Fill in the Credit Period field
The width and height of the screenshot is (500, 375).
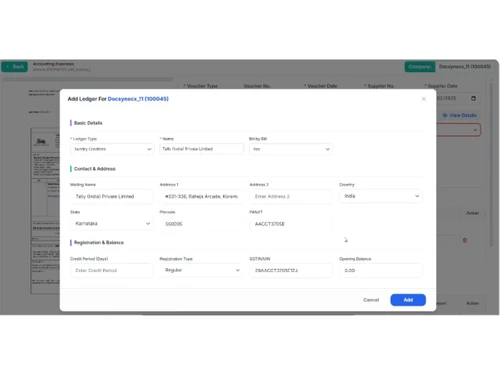point(112,270)
